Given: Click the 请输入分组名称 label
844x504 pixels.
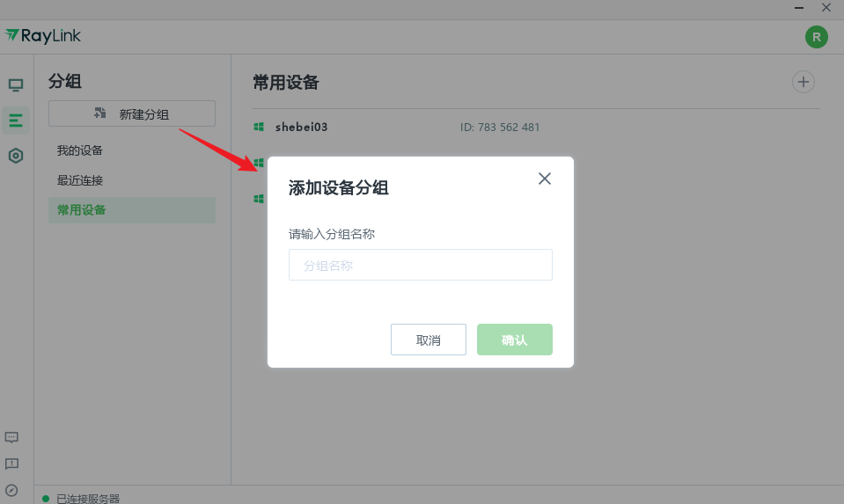Looking at the screenshot, I should point(332,234).
